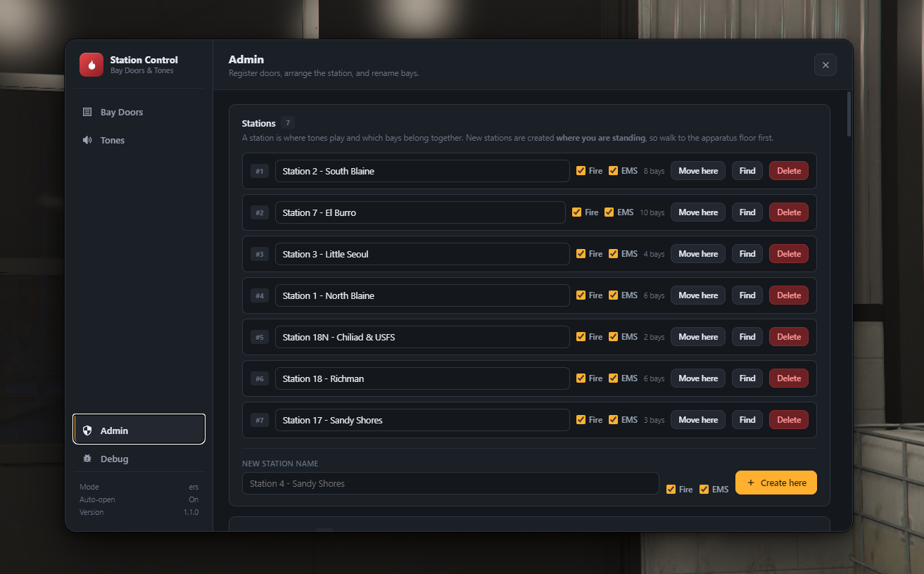This screenshot has height=574, width=924.
Task: Open the Bay Doors section
Action: tap(139, 112)
